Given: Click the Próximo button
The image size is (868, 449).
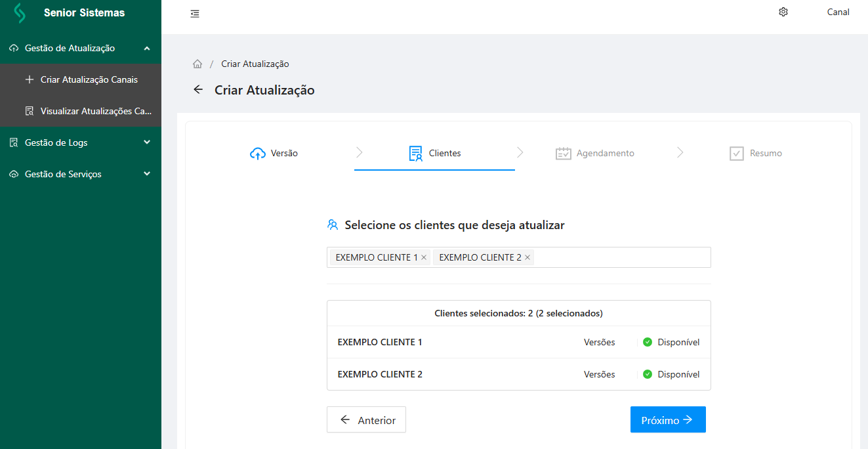Looking at the screenshot, I should [x=667, y=420].
